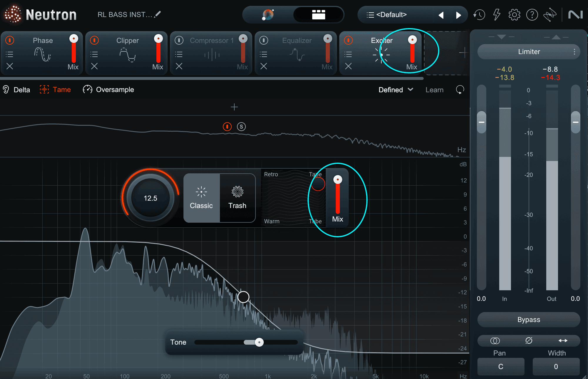Toggle the channel link overlapping circles icon
Image resolution: width=588 pixels, height=379 pixels.
pyautogui.click(x=495, y=341)
